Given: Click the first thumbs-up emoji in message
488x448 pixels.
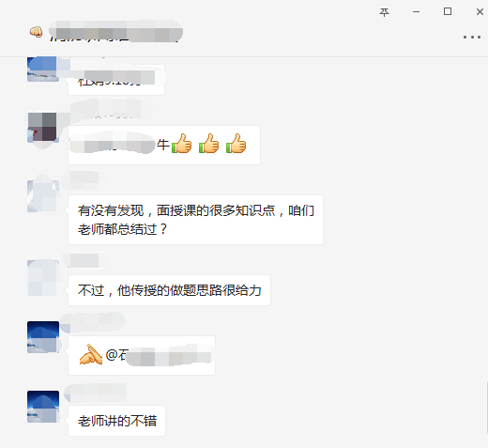Looking at the screenshot, I should point(182,144).
